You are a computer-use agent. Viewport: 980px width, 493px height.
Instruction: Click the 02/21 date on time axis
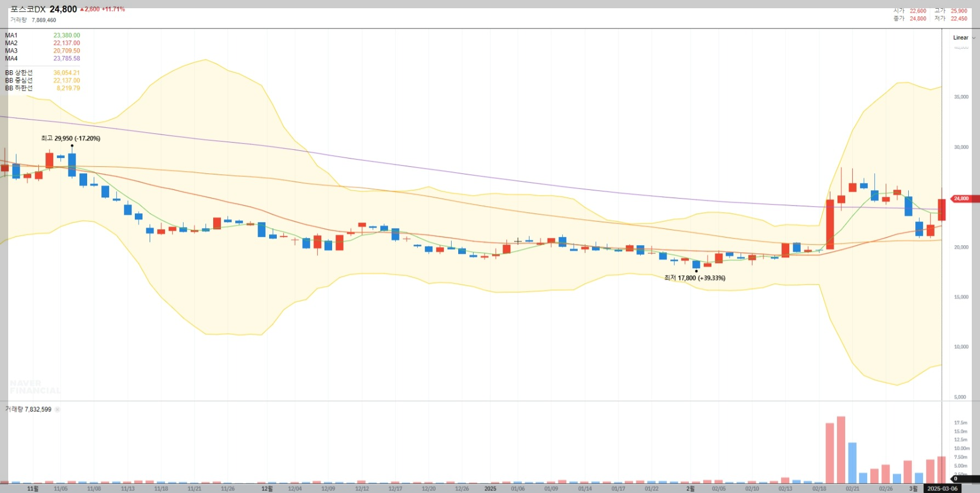click(852, 489)
